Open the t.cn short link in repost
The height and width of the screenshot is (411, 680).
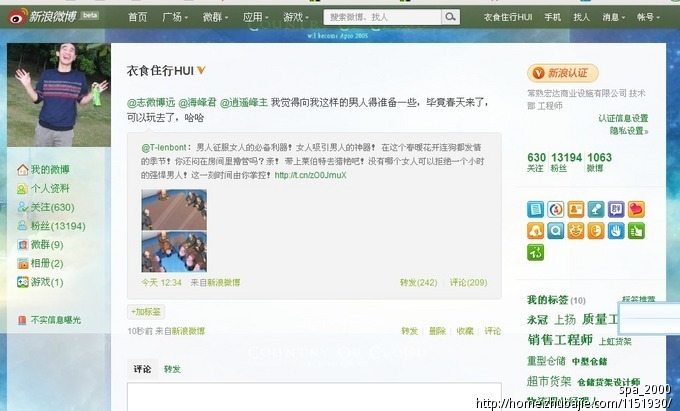tap(310, 175)
